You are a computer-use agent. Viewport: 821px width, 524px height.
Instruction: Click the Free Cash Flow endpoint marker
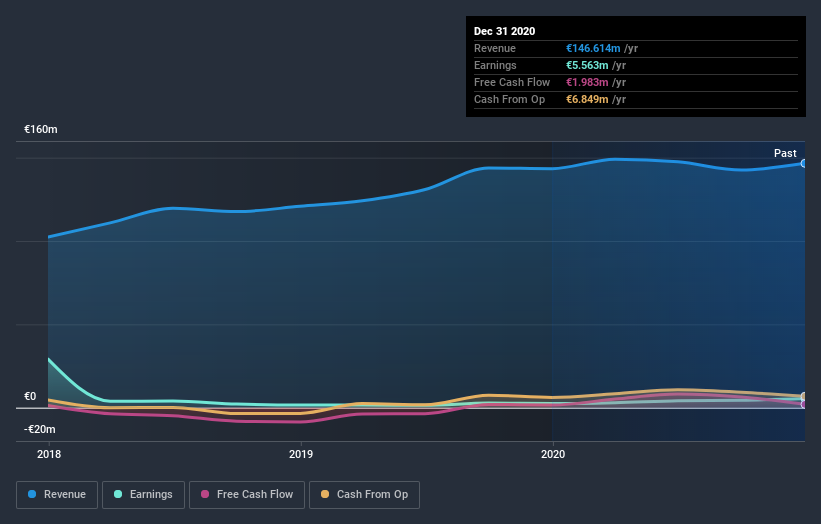pyautogui.click(x=804, y=404)
